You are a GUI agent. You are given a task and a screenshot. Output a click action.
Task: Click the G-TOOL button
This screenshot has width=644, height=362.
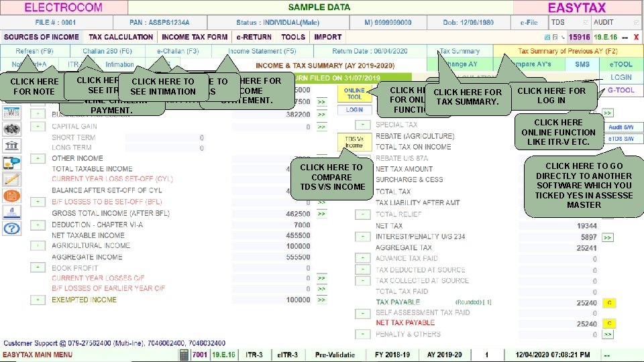621,90
